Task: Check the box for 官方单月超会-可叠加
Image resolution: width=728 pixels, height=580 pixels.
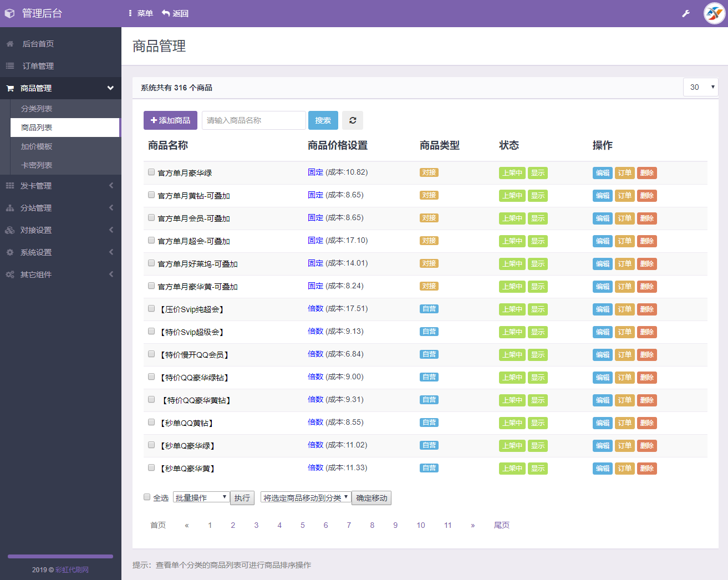Action: pyautogui.click(x=151, y=240)
